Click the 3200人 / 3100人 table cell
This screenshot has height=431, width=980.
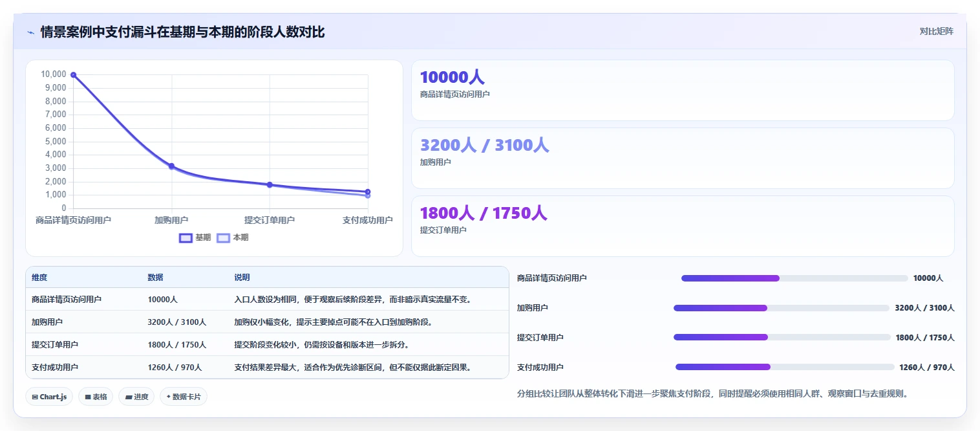(x=176, y=322)
